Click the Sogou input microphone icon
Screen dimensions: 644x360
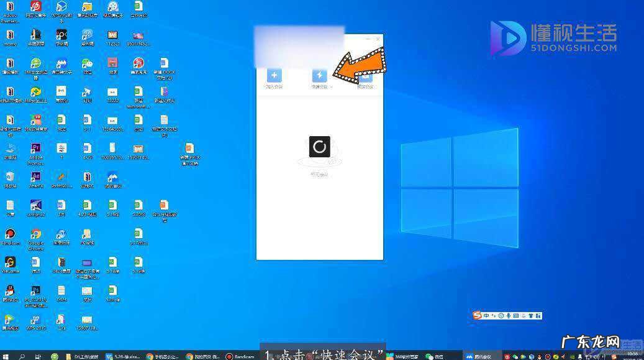[x=509, y=316]
